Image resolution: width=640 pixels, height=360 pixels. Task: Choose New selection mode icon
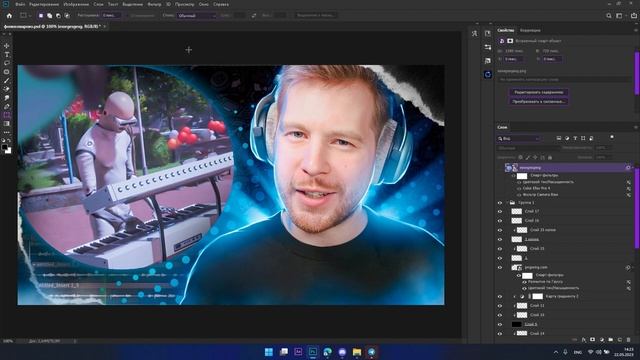41,16
